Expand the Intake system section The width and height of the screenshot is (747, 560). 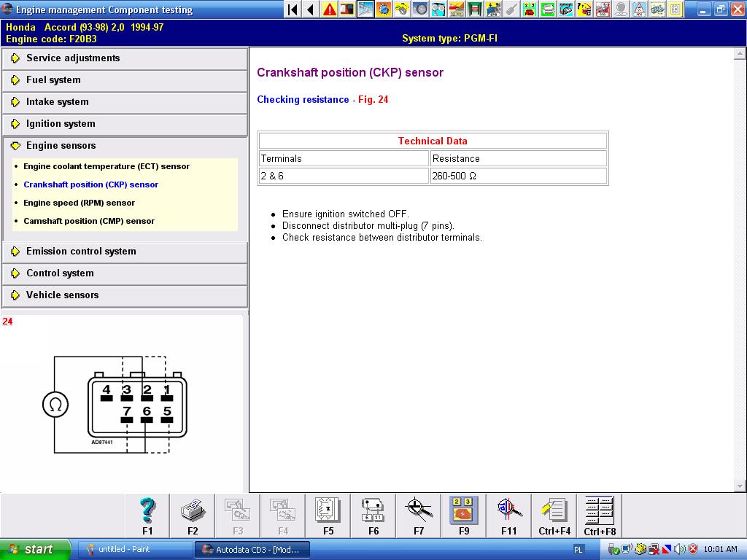[125, 102]
